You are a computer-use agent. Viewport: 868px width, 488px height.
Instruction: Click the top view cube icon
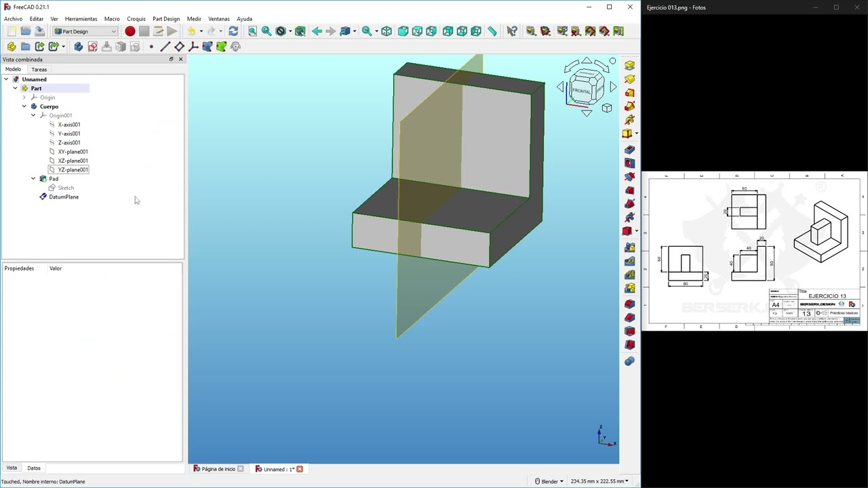click(x=417, y=31)
